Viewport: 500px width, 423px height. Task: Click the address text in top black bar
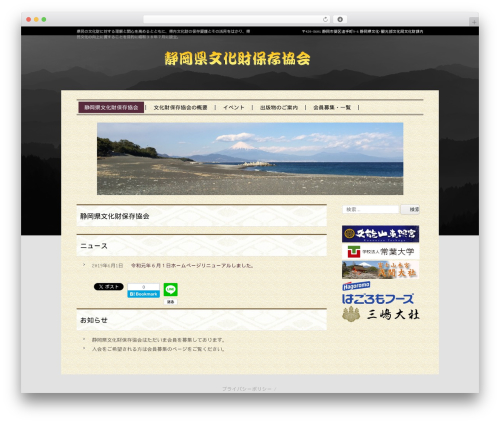tap(363, 31)
